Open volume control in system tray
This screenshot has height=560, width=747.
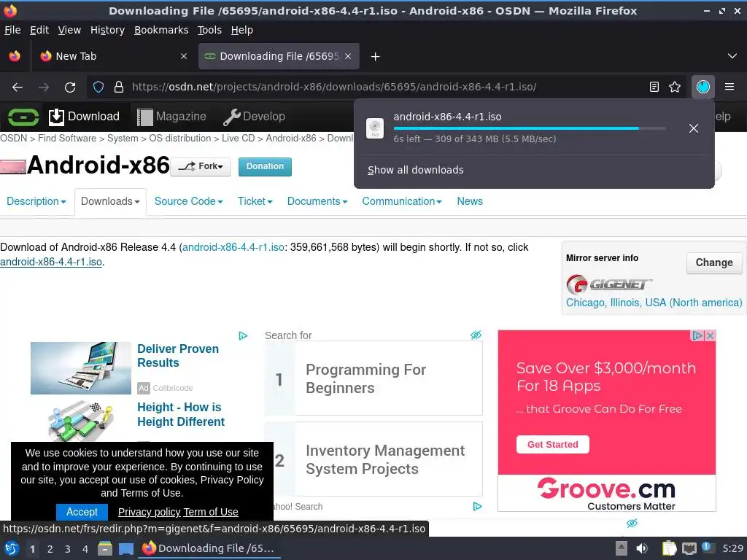(x=642, y=548)
